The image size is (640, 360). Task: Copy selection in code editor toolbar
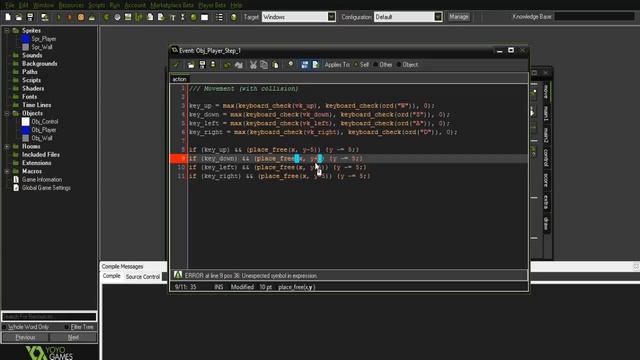pos(264,64)
